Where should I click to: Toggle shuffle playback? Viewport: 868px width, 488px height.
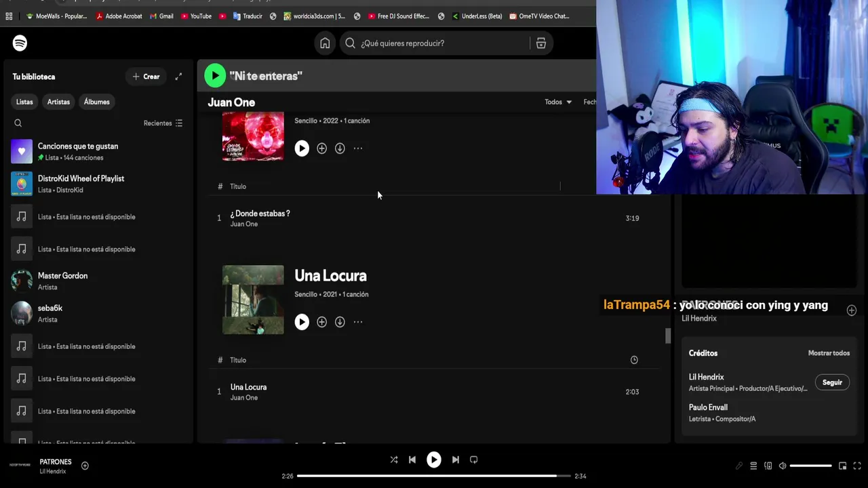pyautogui.click(x=394, y=460)
